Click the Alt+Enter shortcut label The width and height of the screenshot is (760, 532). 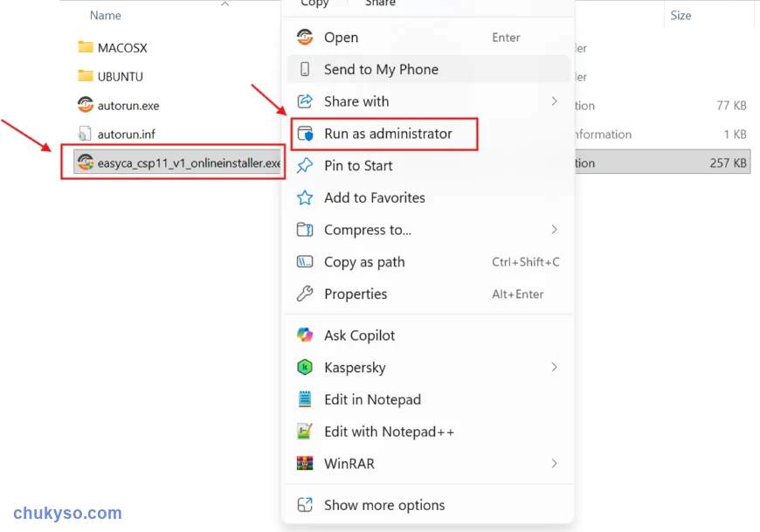click(x=518, y=294)
